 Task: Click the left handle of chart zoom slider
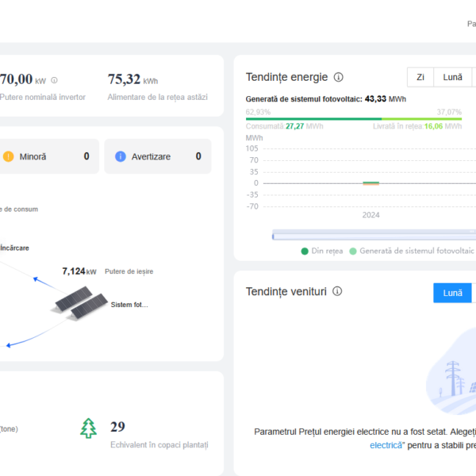(x=273, y=235)
